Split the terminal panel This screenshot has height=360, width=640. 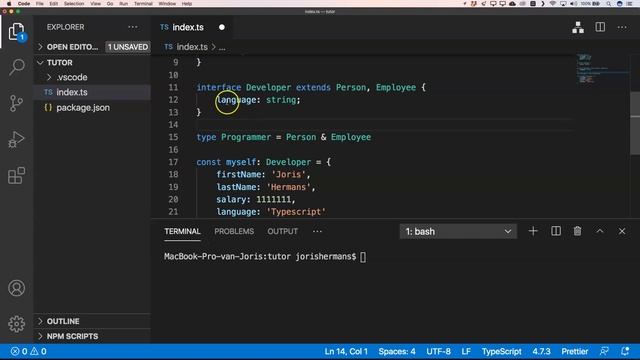pyautogui.click(x=556, y=231)
